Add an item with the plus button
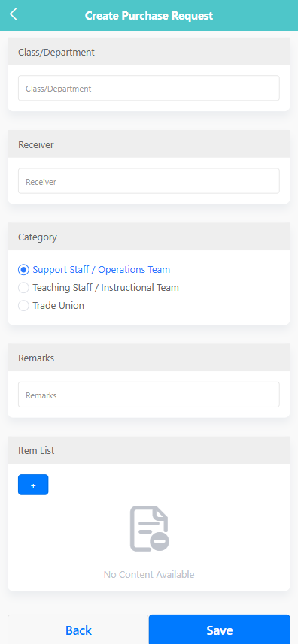 point(33,485)
